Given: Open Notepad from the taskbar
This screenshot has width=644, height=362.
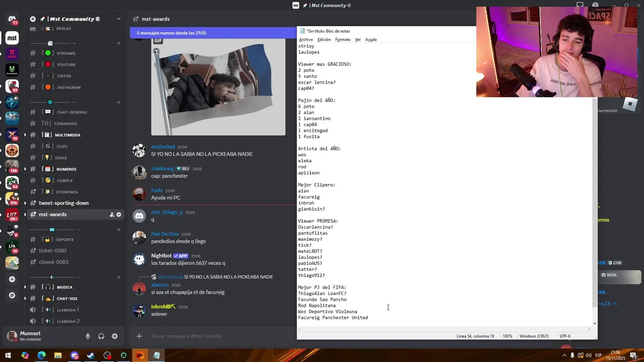Looking at the screenshot, I should tap(156, 355).
